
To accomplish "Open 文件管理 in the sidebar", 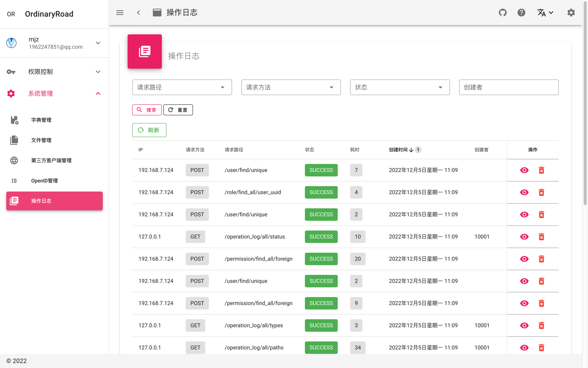I will click(x=41, y=140).
